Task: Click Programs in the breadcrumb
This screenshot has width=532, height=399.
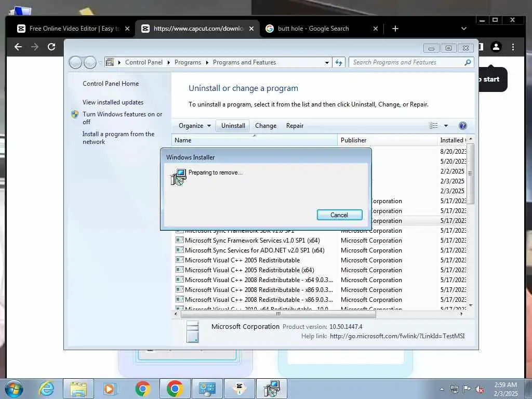Action: pos(188,62)
